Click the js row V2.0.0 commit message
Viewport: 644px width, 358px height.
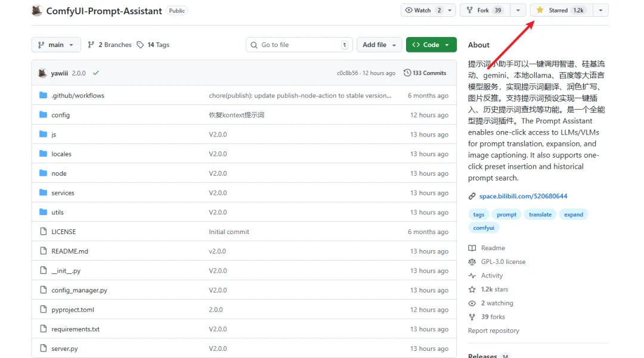pos(218,135)
